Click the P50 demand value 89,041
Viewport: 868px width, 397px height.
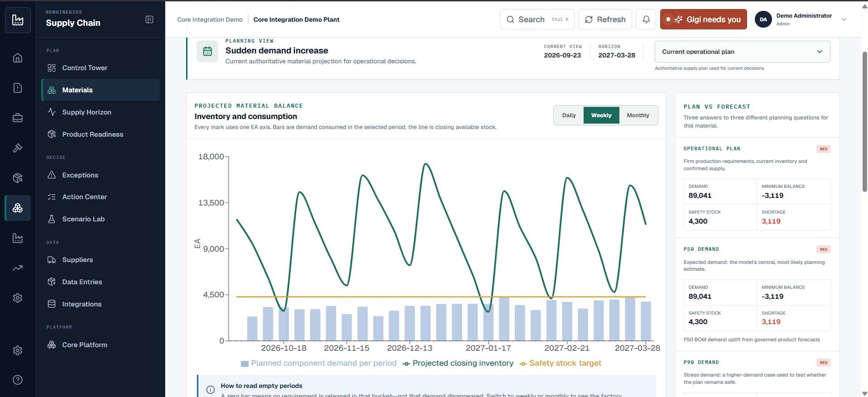700,297
